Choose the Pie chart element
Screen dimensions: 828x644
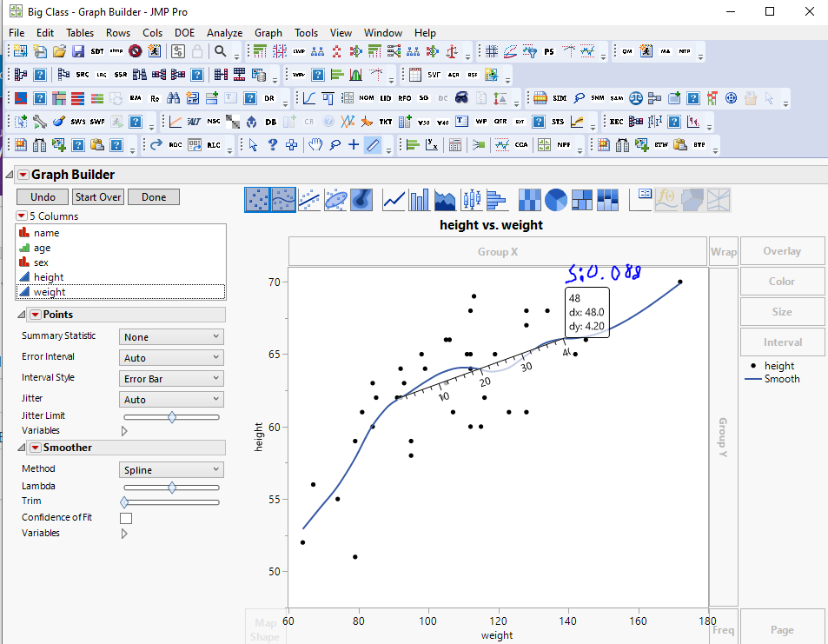[555, 200]
